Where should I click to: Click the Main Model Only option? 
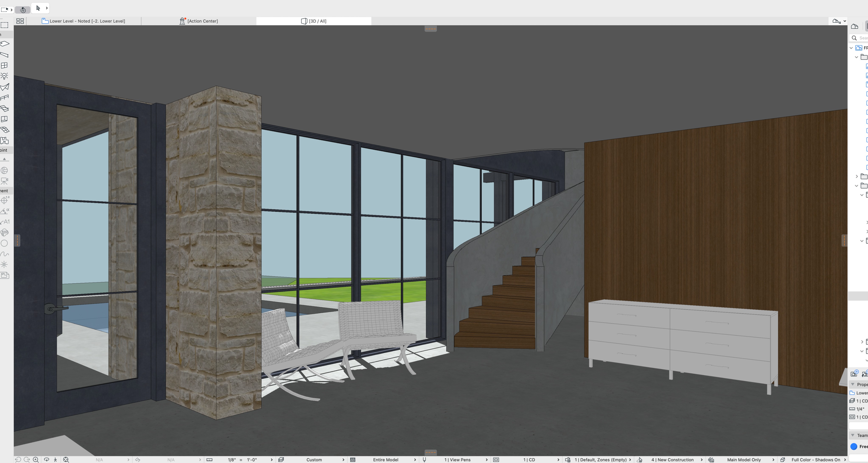pyautogui.click(x=744, y=460)
